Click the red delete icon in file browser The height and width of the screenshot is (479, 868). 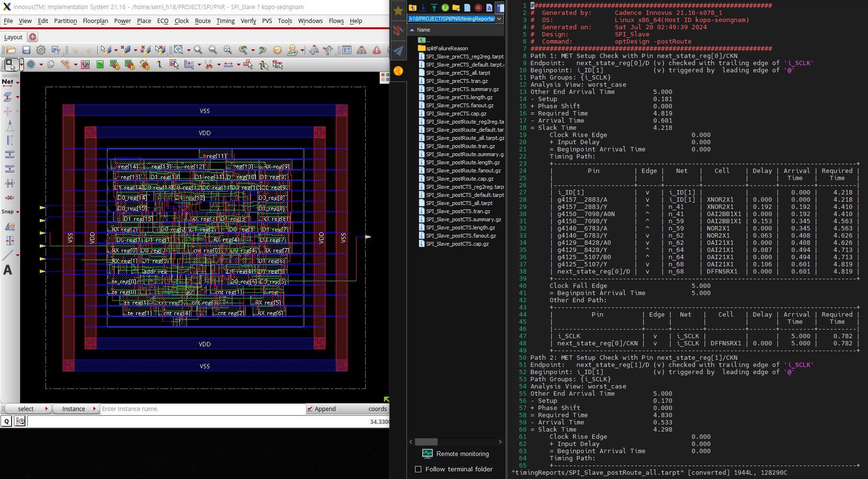(478, 8)
